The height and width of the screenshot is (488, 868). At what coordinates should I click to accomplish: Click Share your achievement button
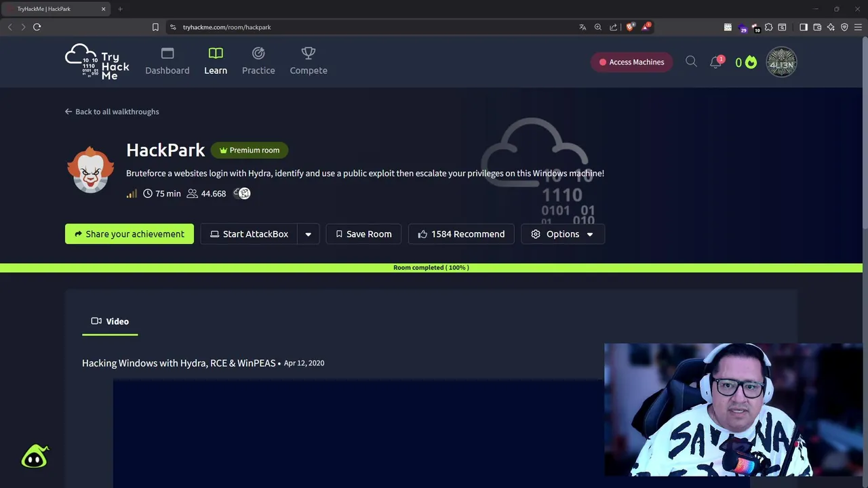130,234
